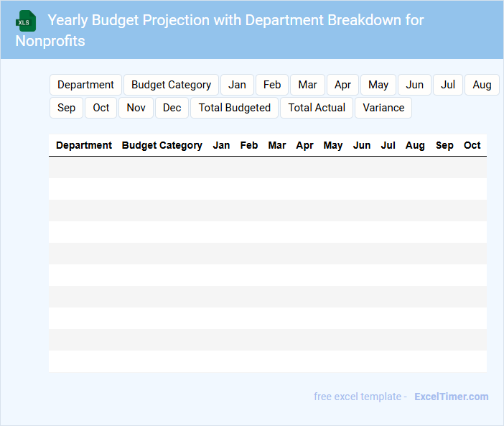Click the Variance tag
504x426 pixels.
(383, 108)
